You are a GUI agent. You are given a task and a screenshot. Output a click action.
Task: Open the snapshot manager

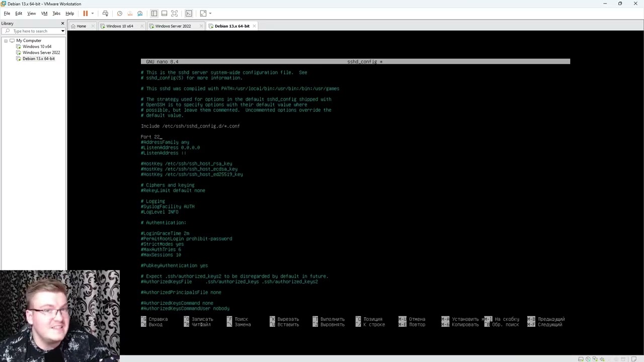coord(140,13)
